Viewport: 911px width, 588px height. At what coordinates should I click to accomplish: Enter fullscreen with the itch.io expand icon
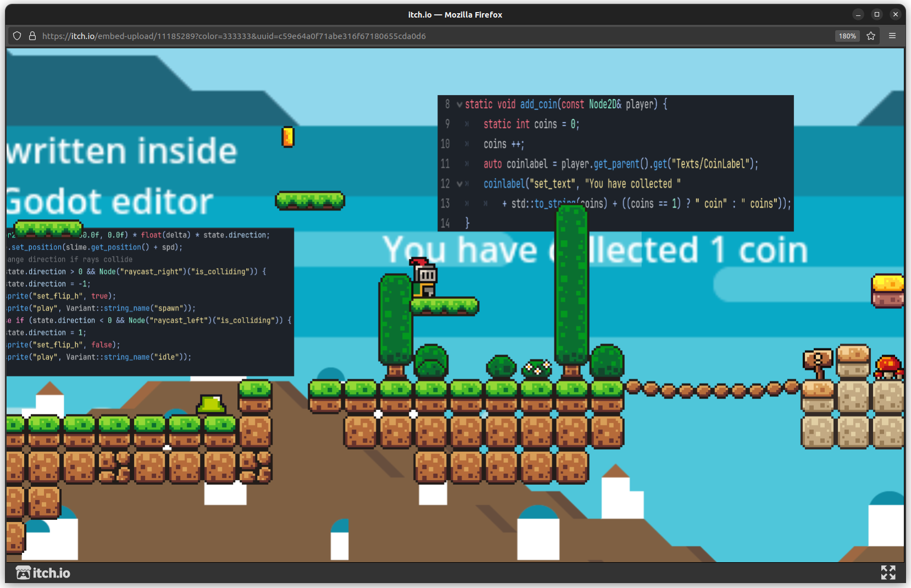(888, 573)
